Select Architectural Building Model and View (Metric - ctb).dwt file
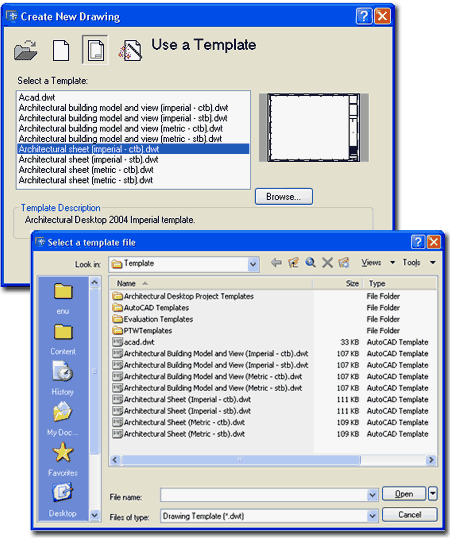This screenshot has height=538, width=450. point(207,376)
